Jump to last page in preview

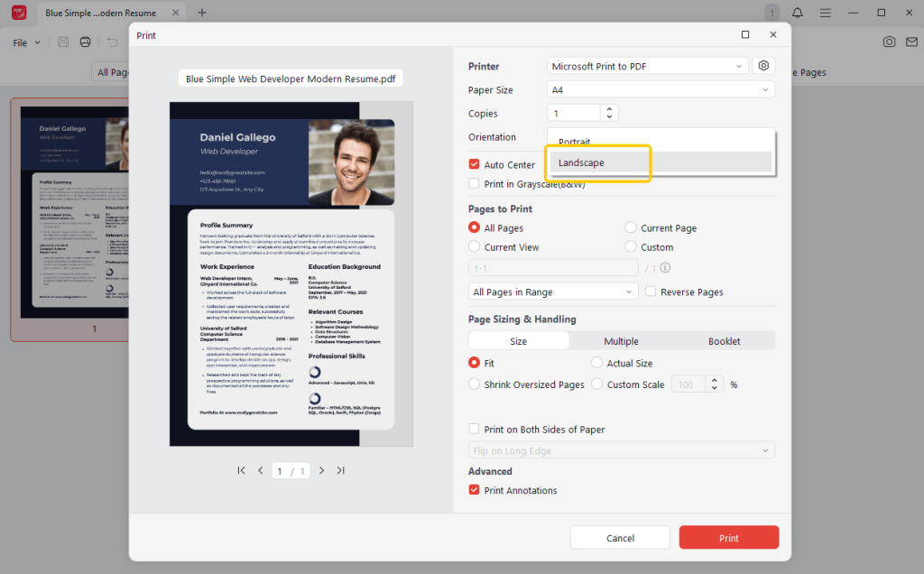[x=340, y=470]
